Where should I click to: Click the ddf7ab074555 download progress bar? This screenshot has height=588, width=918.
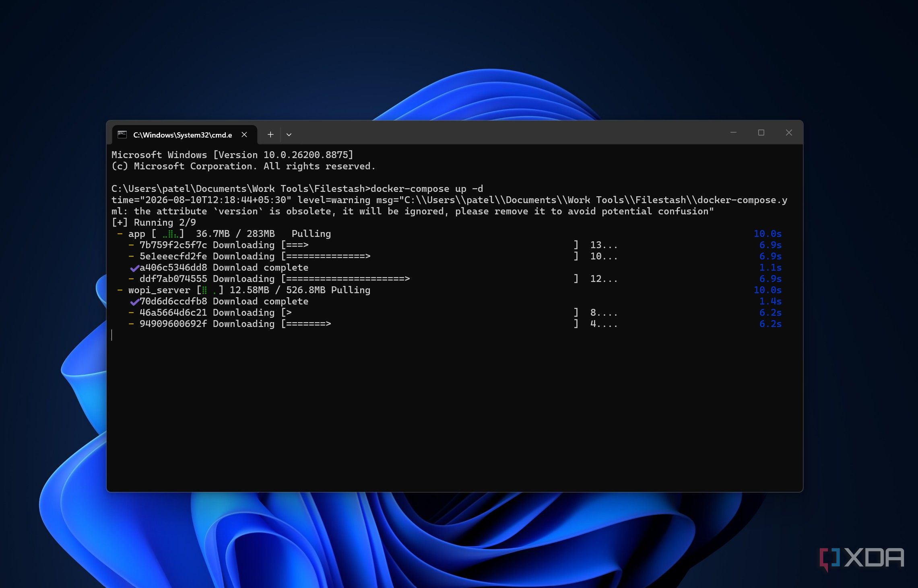pyautogui.click(x=430, y=279)
